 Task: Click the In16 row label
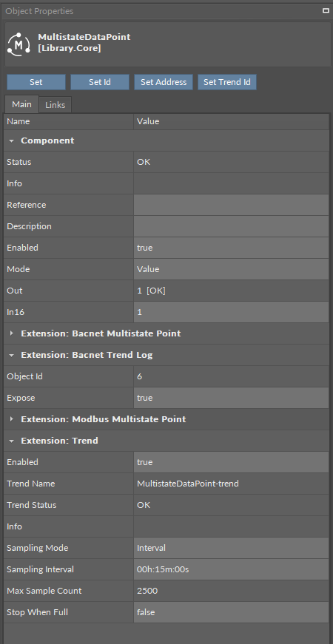coord(16,312)
